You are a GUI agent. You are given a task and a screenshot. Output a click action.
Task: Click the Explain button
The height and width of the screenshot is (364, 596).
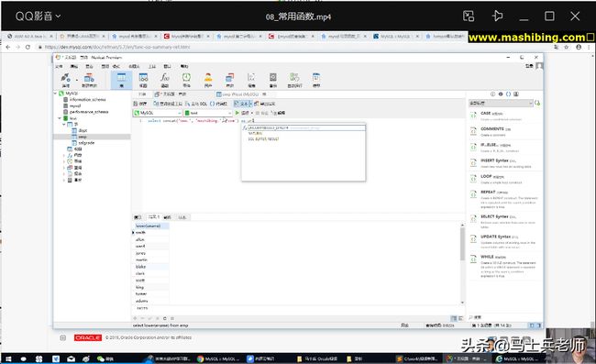coord(279,113)
